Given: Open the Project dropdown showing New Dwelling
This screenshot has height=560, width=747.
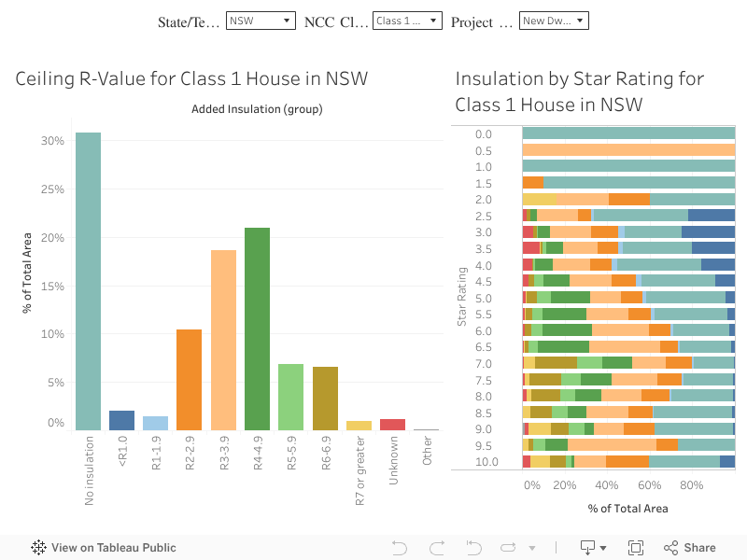Looking at the screenshot, I should [x=553, y=20].
